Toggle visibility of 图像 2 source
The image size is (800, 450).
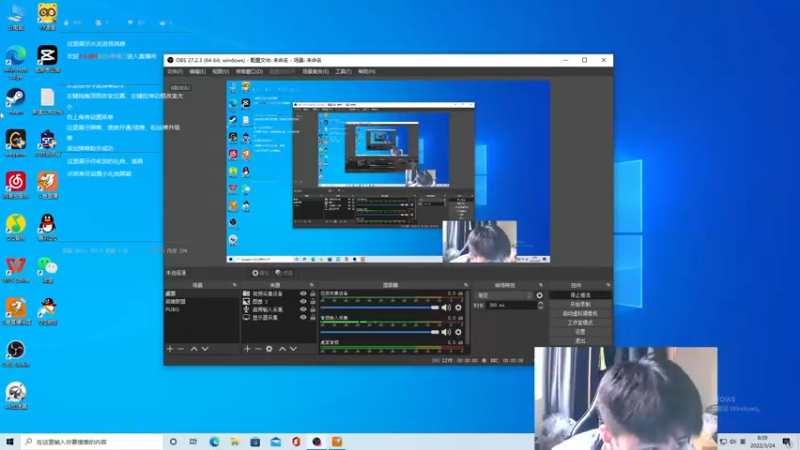point(303,302)
